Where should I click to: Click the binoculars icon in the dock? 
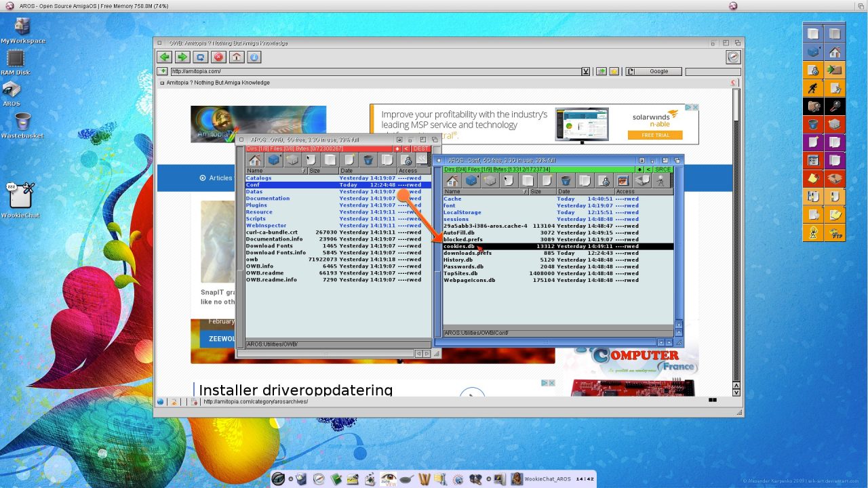tap(475, 479)
